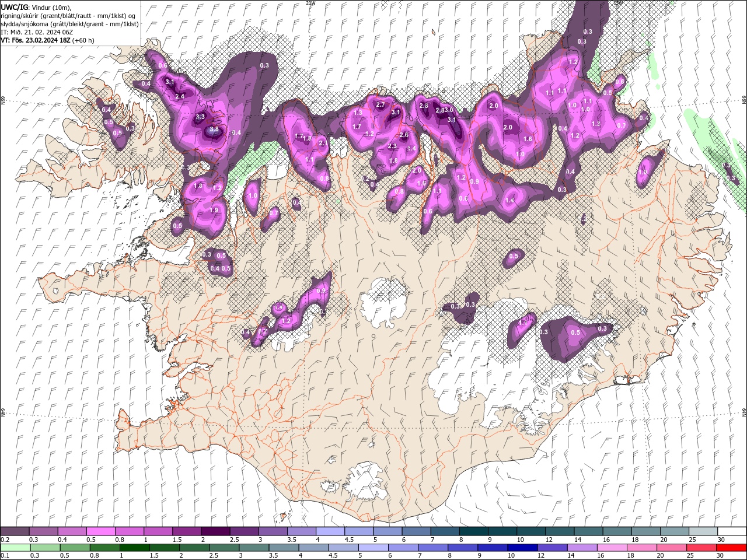Click the "1.9" snowfall value on the map
The width and height of the screenshot is (747, 560).
pos(214,210)
